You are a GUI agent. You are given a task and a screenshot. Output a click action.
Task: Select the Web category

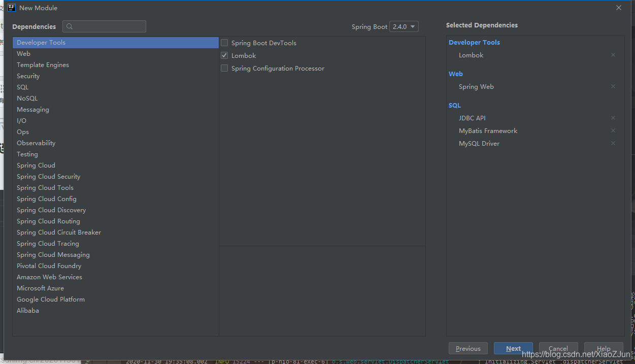[116, 54]
